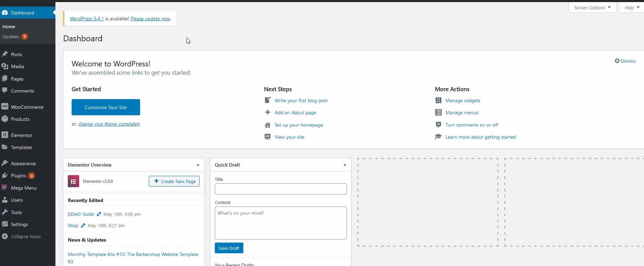Click the Comments speech bubble icon
The height and width of the screenshot is (266, 644).
click(5, 91)
